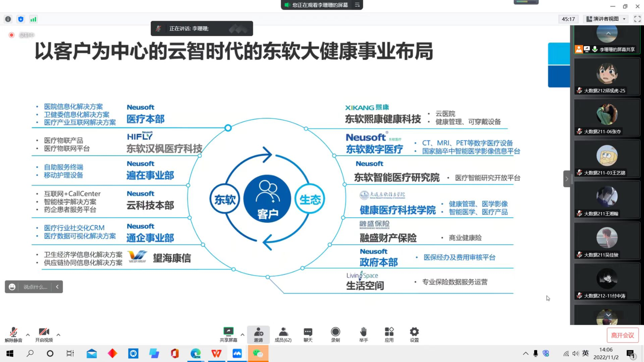Screen dimensions: 644x362
Task: Click 离开会议 to leave meeting
Action: 623,335
